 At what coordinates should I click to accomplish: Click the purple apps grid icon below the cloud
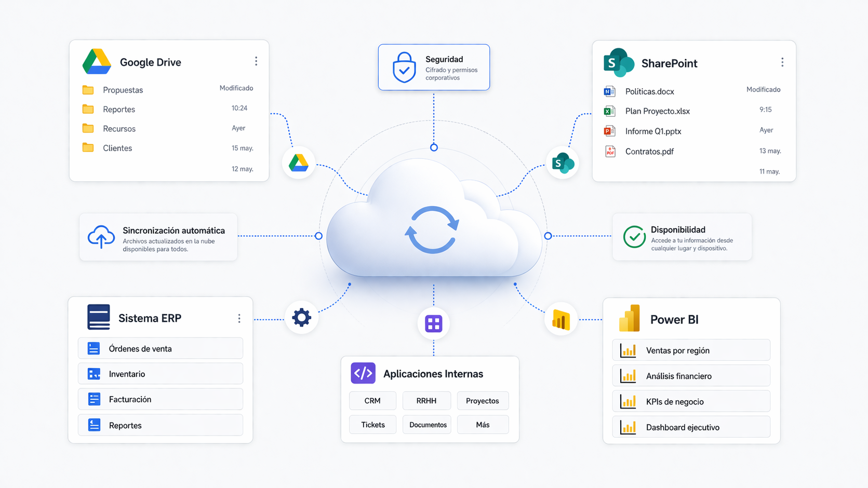(434, 323)
